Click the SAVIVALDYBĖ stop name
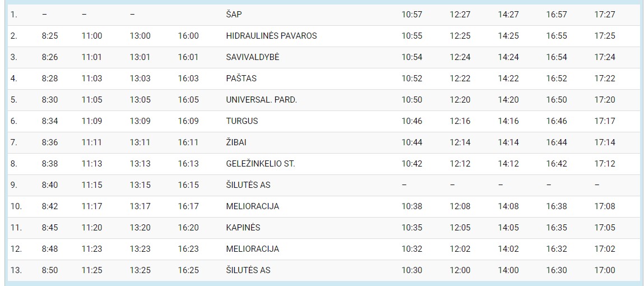This screenshot has height=286, width=644. (253, 57)
